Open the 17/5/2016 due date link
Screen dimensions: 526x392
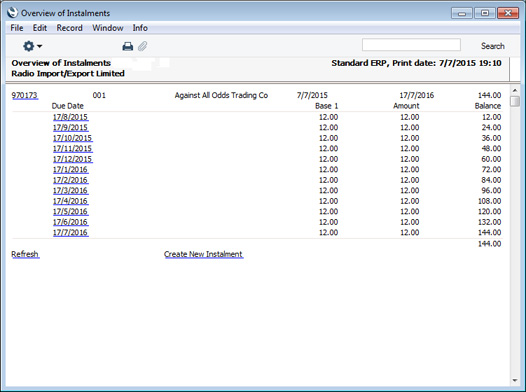pyautogui.click(x=70, y=212)
